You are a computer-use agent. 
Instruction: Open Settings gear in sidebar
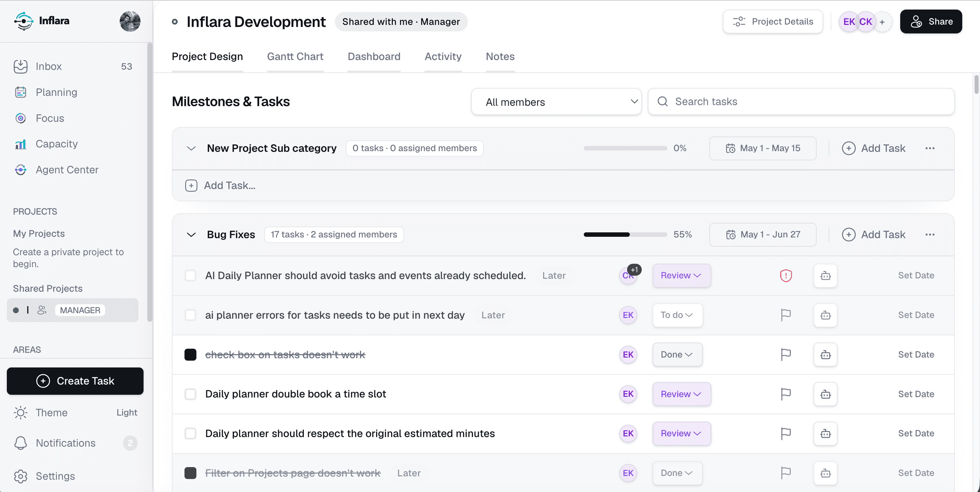click(20, 476)
